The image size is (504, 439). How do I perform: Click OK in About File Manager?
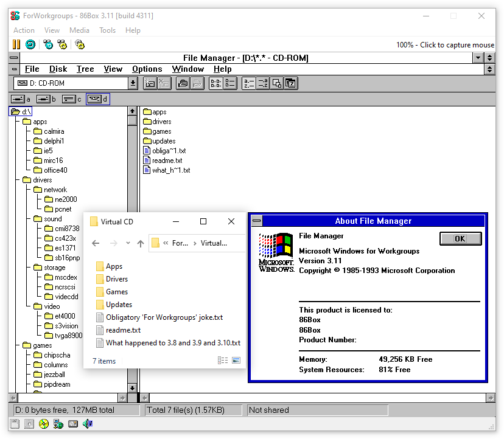coord(460,238)
